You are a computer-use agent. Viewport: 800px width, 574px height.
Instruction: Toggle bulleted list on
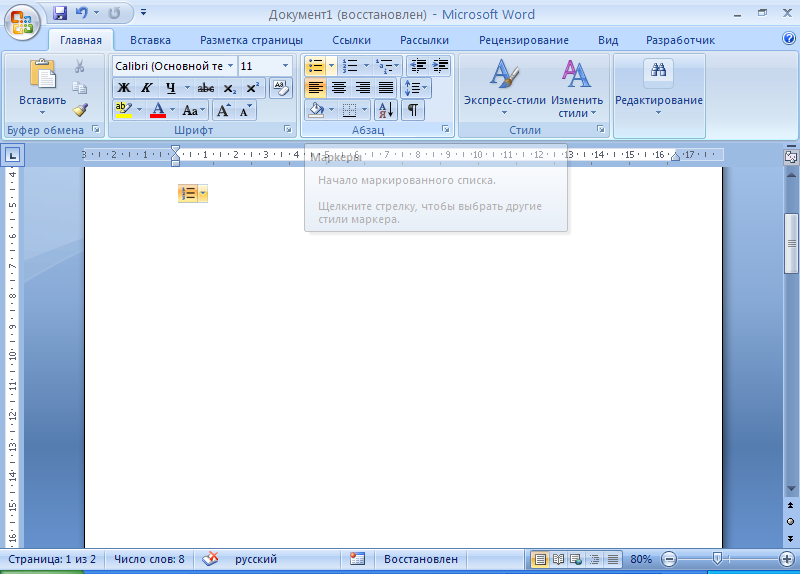pyautogui.click(x=315, y=66)
